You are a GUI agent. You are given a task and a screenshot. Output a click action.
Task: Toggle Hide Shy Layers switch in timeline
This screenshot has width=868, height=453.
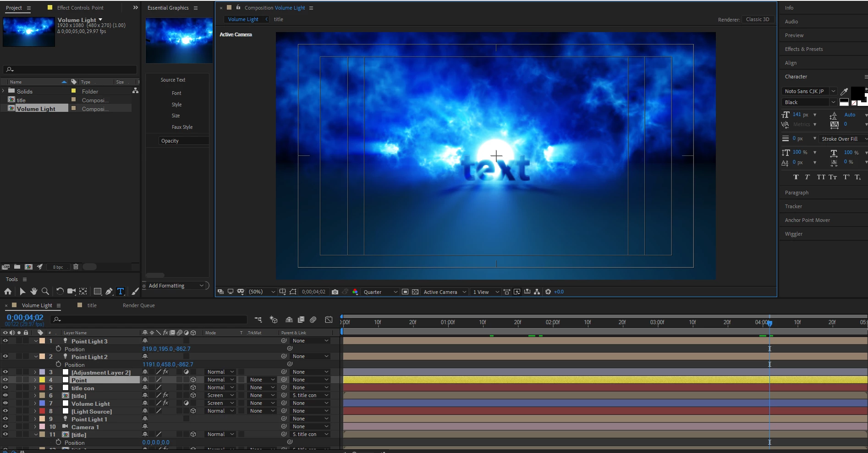pos(289,320)
